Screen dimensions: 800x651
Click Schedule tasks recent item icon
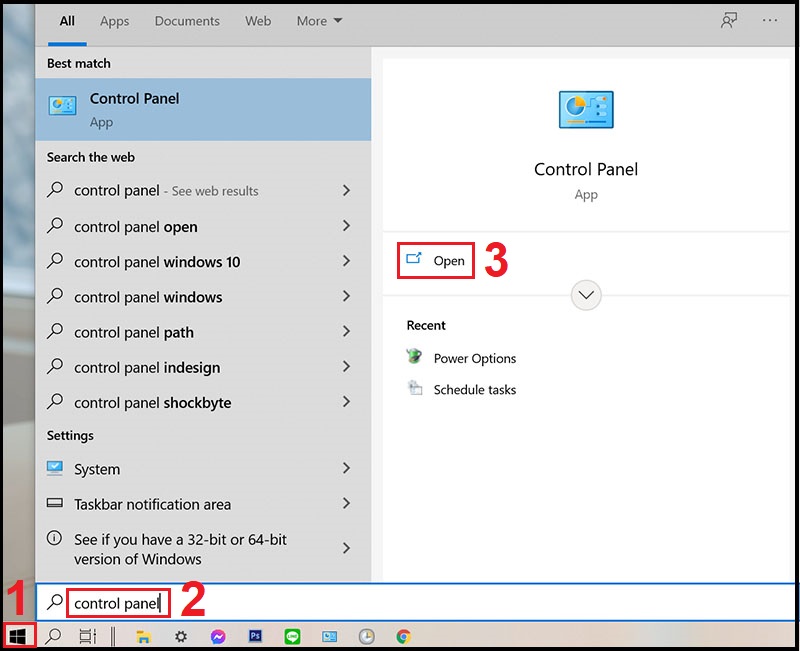[415, 388]
